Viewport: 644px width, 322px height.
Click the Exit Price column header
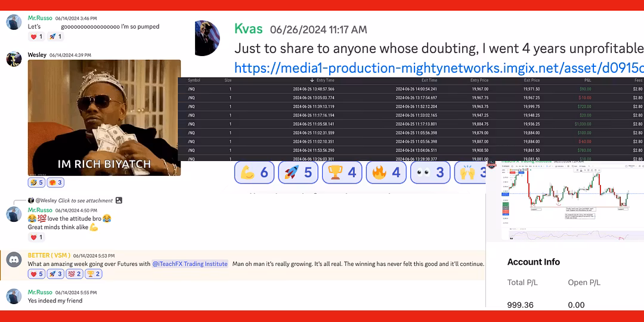532,80
